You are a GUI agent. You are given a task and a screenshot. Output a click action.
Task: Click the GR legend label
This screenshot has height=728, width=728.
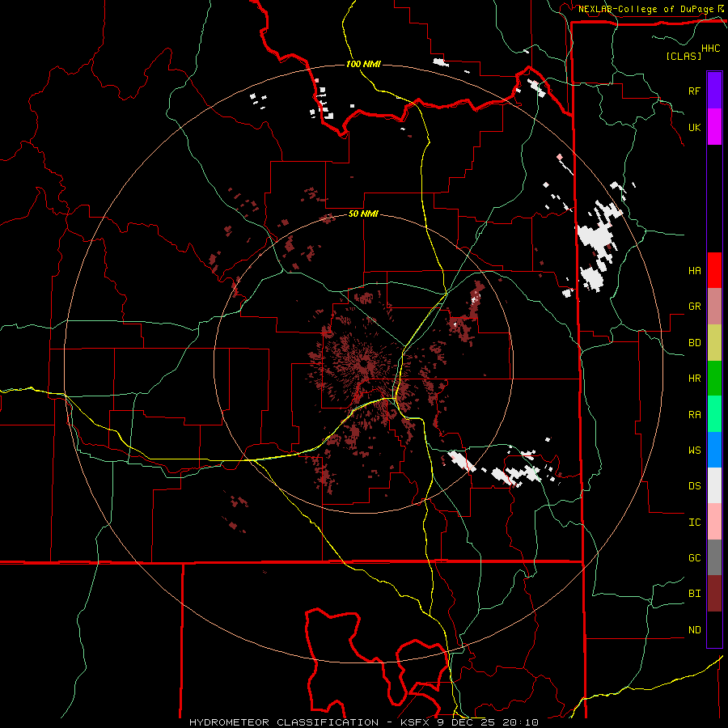[694, 307]
